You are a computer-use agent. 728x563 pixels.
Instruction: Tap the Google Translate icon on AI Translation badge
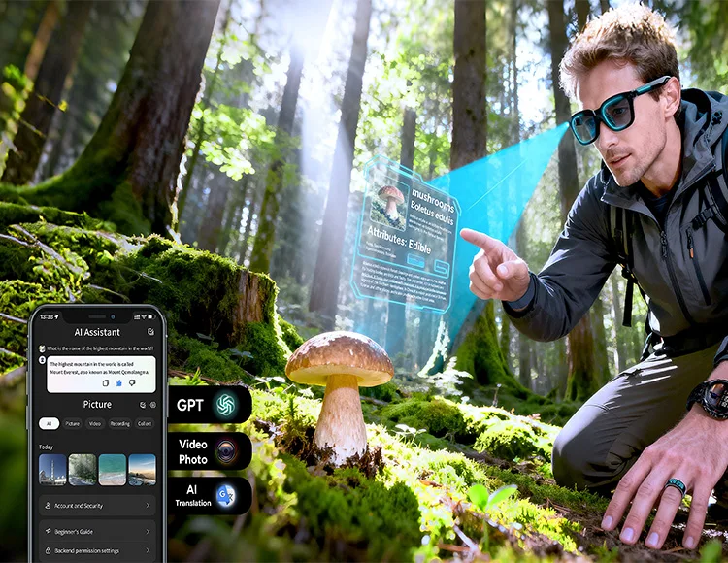pyautogui.click(x=226, y=496)
